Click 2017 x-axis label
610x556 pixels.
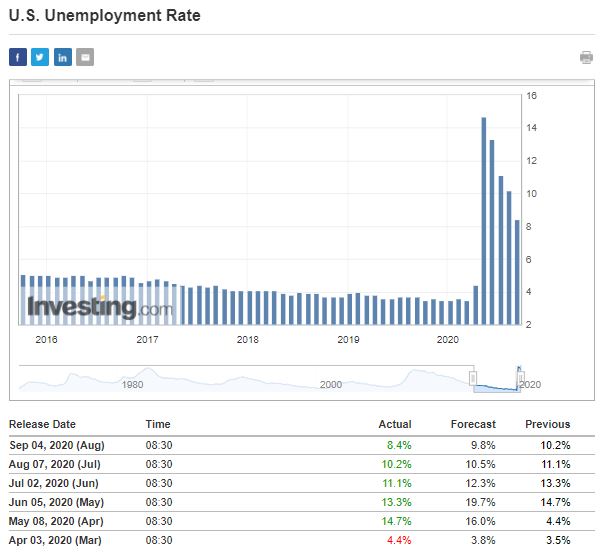click(x=147, y=340)
